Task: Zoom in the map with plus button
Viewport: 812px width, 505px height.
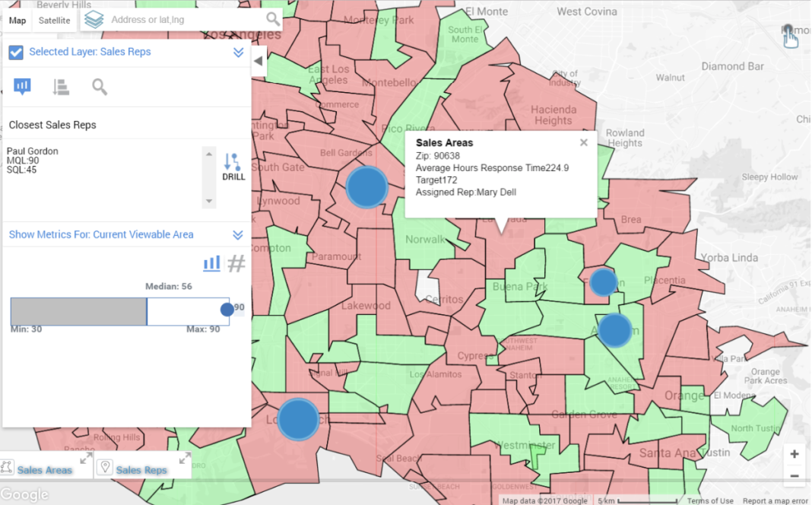Action: click(x=795, y=454)
